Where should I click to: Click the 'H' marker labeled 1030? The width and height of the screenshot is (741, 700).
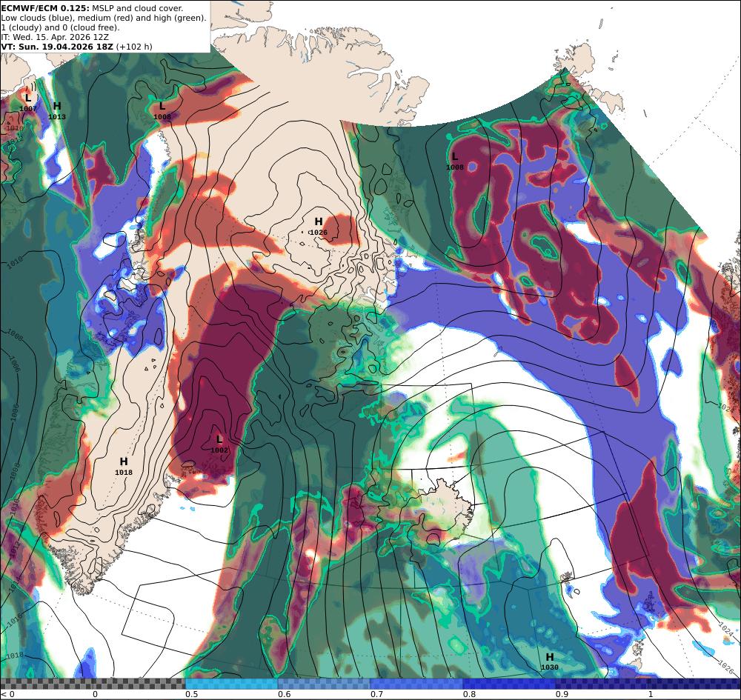550,656
